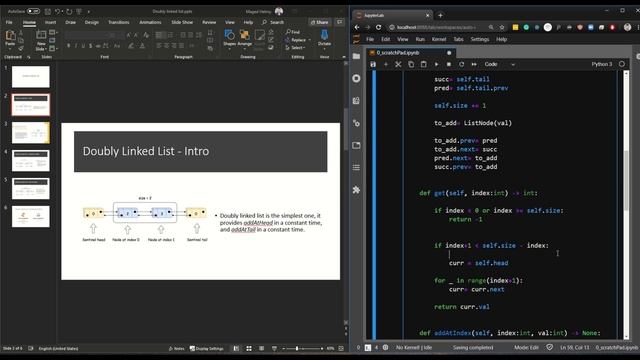Viewport: 640px width, 360px height.
Task: Open the file browser sidebar icon in JupyterLab
Action: pos(356,56)
